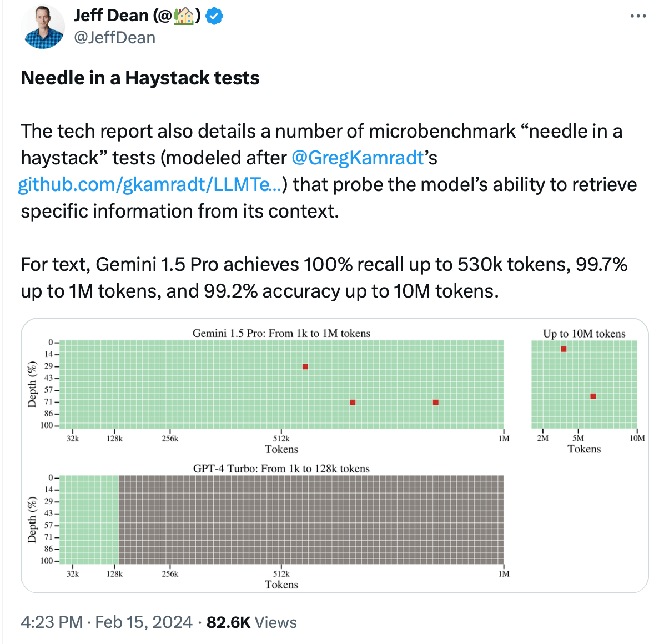Click the lower red cell in 10M tokens chart
Viewport: 664px width, 644px height.
pos(593,396)
